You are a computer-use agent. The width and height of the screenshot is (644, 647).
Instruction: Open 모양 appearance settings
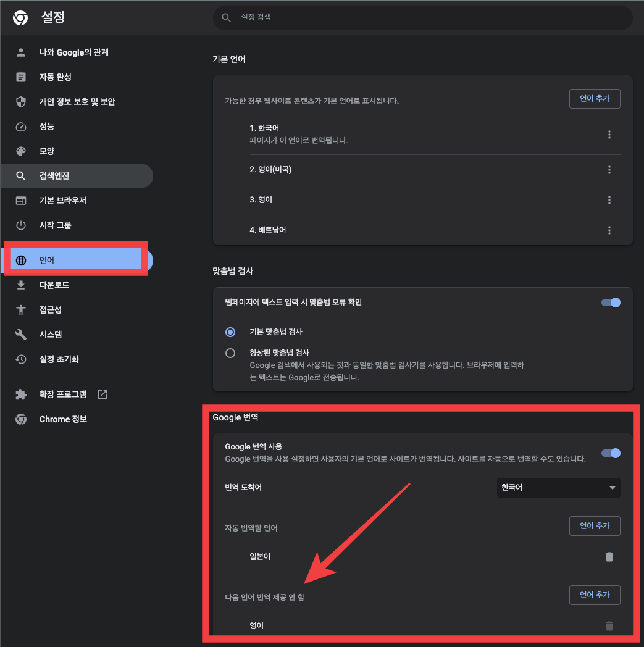77,151
